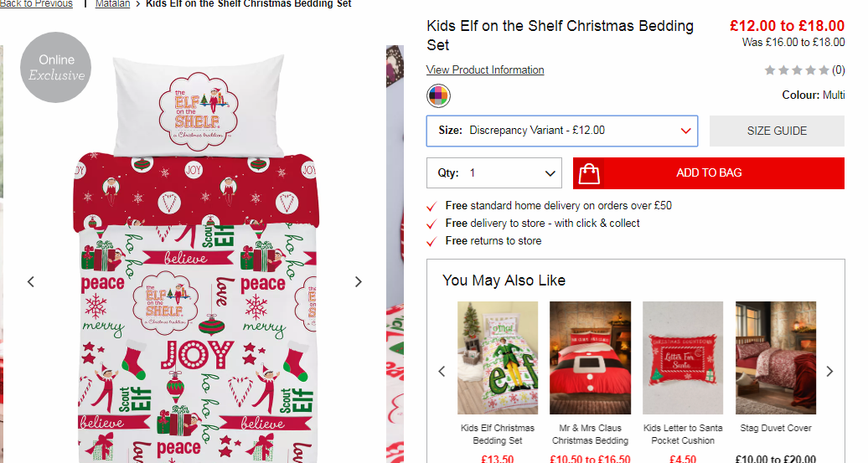Open Matalan breadcrumb link

coord(112,4)
